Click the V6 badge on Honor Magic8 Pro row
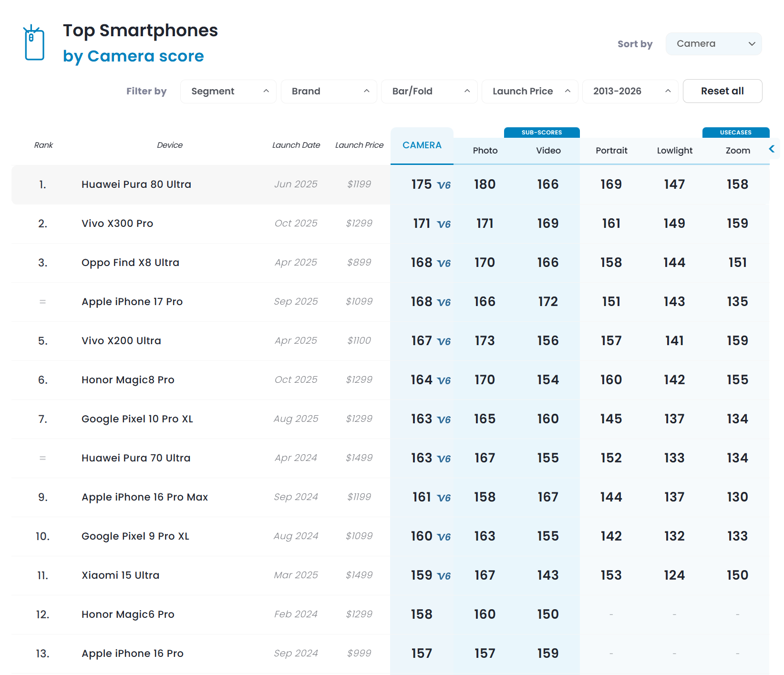The height and width of the screenshot is (675, 784). click(x=444, y=380)
